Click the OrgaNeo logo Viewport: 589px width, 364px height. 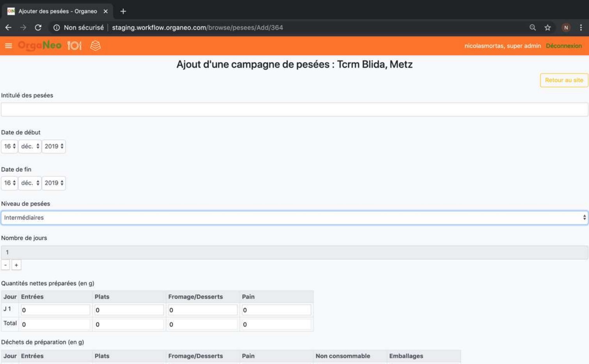[x=40, y=46]
